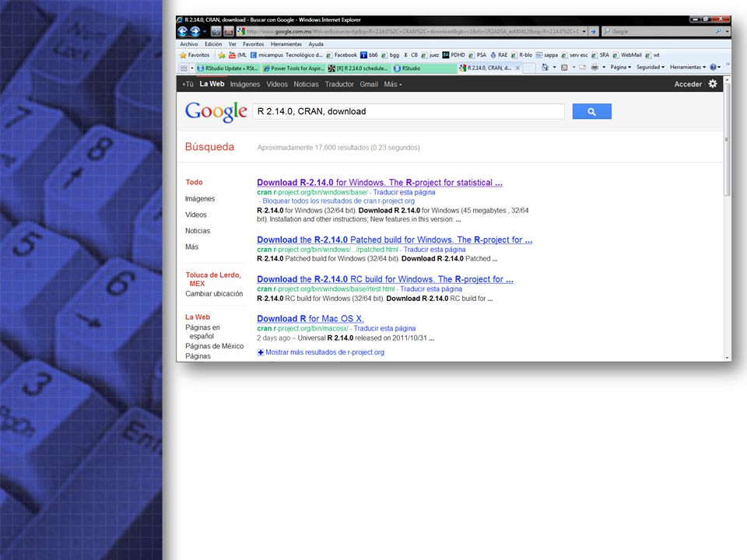Open the RAE favorites bar shortcut
This screenshot has height=560, width=747.
(x=499, y=55)
